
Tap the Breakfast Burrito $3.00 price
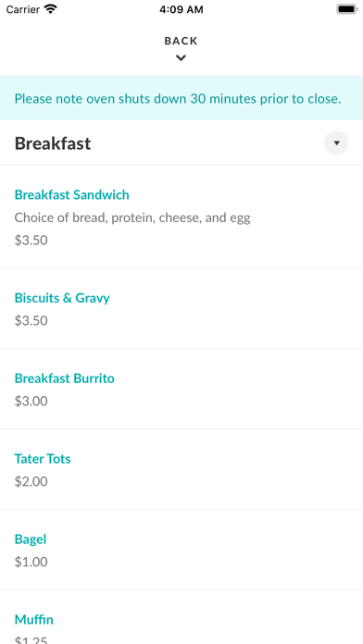tap(31, 401)
